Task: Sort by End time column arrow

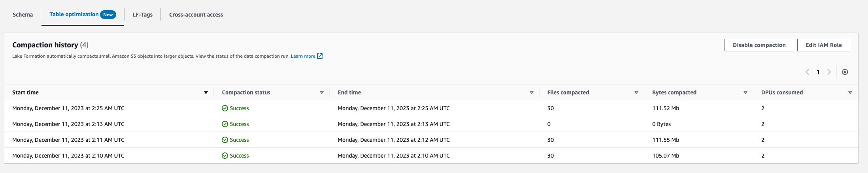Action: point(531,92)
